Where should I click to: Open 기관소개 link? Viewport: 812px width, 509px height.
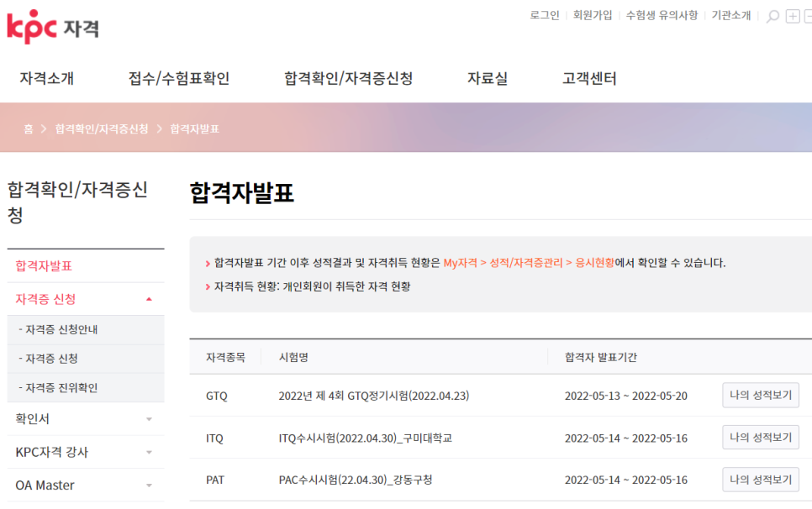(x=730, y=15)
